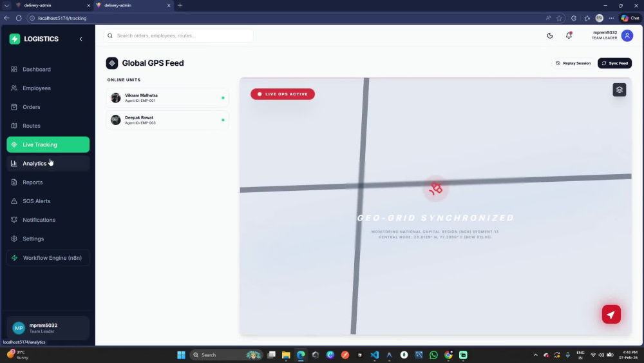The image size is (644, 363).
Task: Switch to the first delivery-admin browser tab
Action: tap(52, 5)
